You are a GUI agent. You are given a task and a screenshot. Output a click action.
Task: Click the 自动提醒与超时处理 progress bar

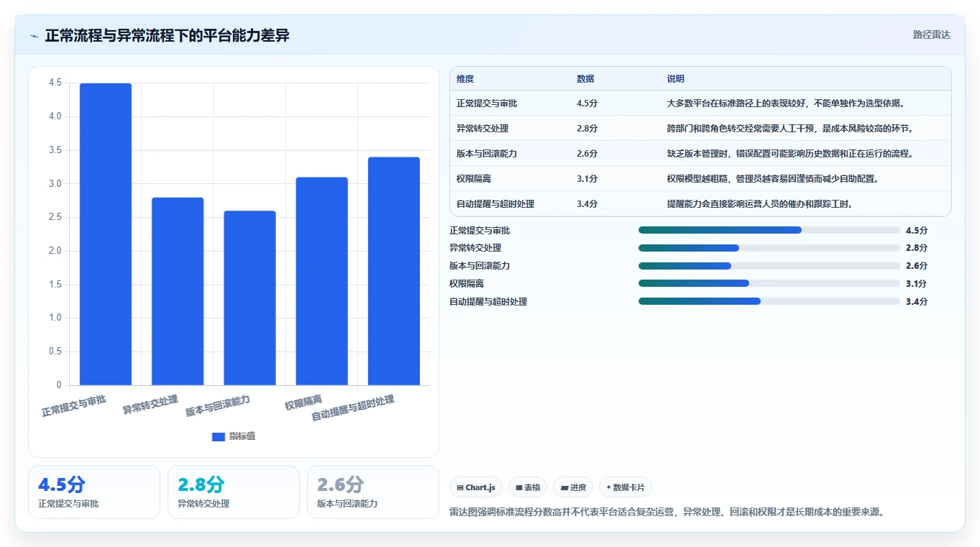pos(769,301)
